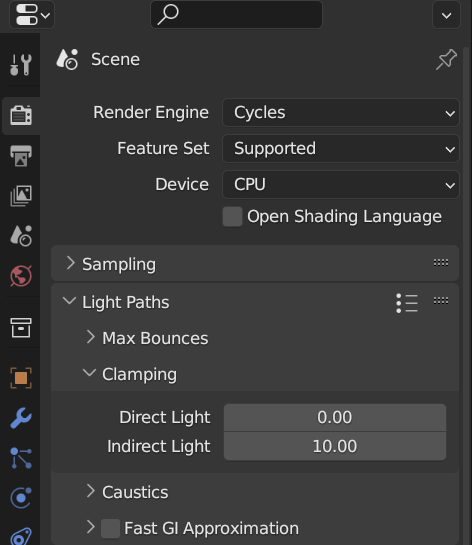Viewport: 472px width, 545px height.
Task: Enable Open Shading Language checkbox
Action: [x=233, y=217]
